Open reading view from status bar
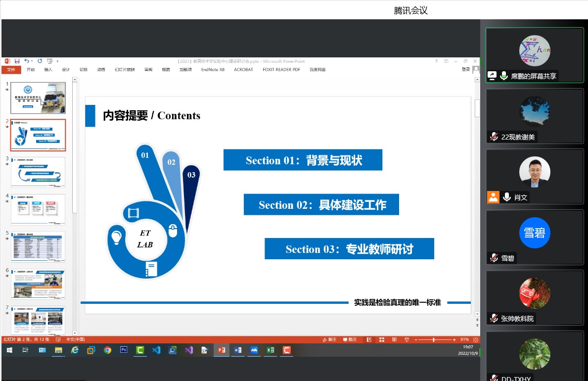This screenshot has height=381, width=588. 394,340
